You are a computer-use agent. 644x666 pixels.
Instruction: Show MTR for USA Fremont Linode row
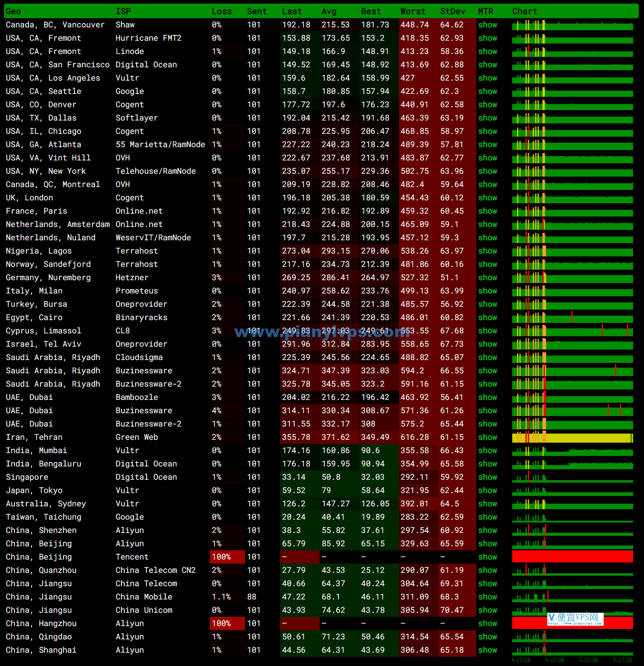pyautogui.click(x=488, y=51)
